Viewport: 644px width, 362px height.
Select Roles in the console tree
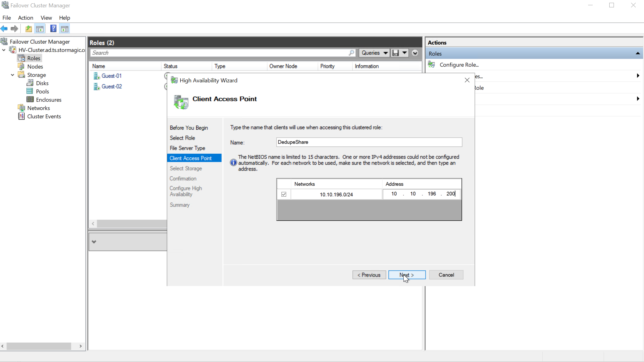click(x=33, y=58)
